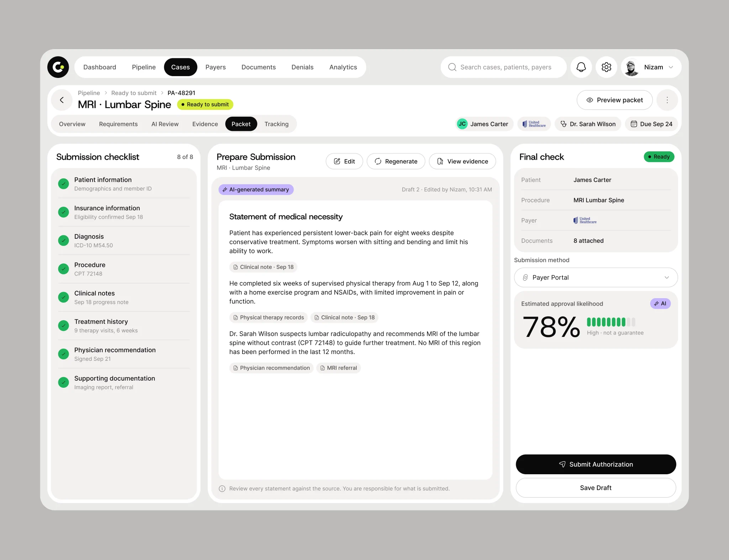Screen dimensions: 729x560
Task: Click the search magnifier icon
Action: (452, 67)
